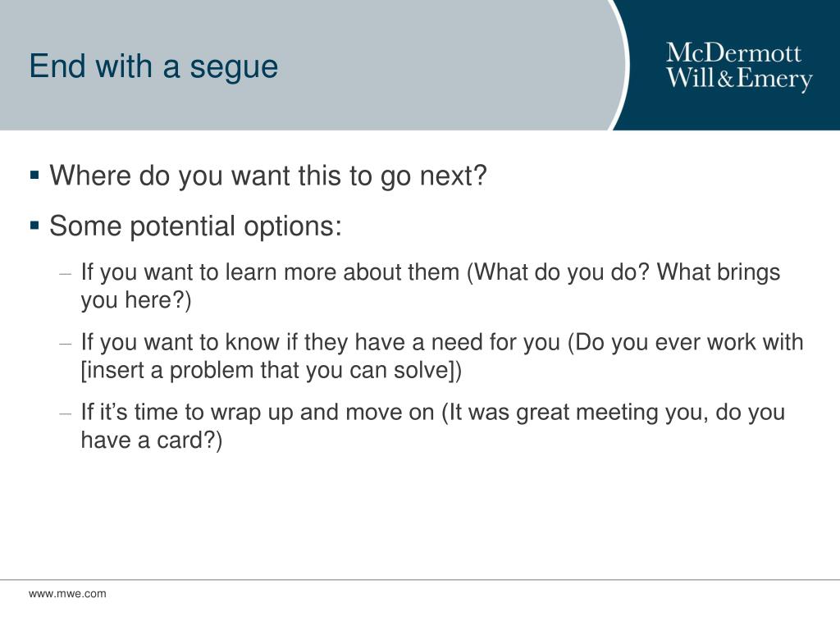840x630 pixels.
Task: Click the phrase 'What do you do?'
Action: point(562,272)
